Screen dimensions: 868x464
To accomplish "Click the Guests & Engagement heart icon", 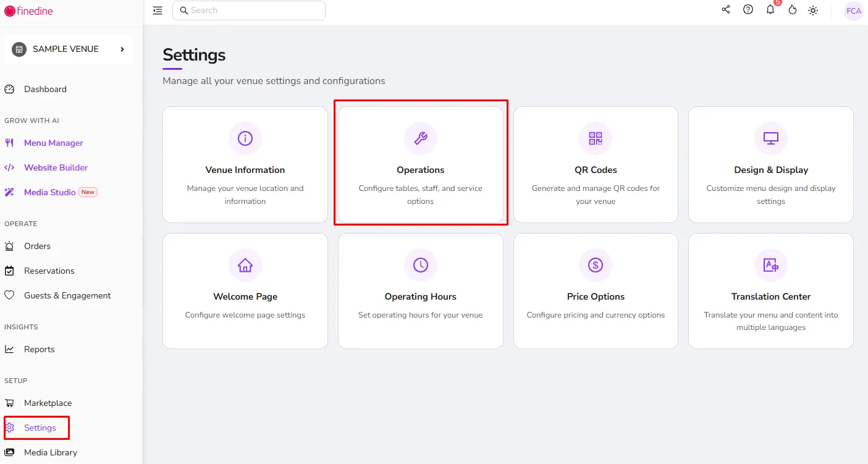I will point(9,295).
